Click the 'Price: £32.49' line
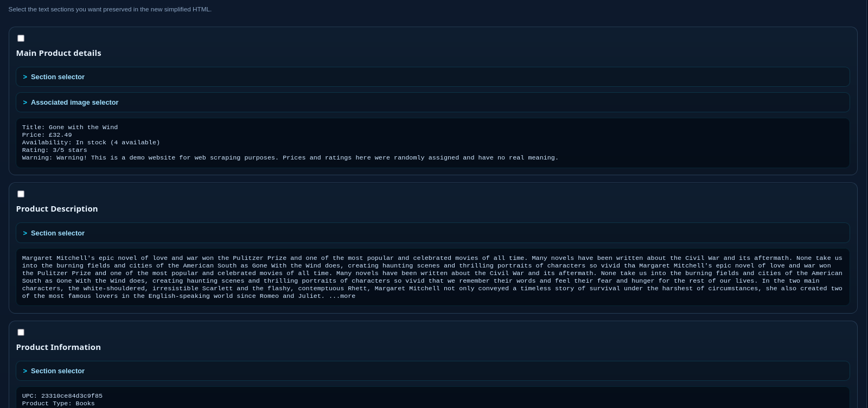Screen dimensions: 868x408 point(47,135)
